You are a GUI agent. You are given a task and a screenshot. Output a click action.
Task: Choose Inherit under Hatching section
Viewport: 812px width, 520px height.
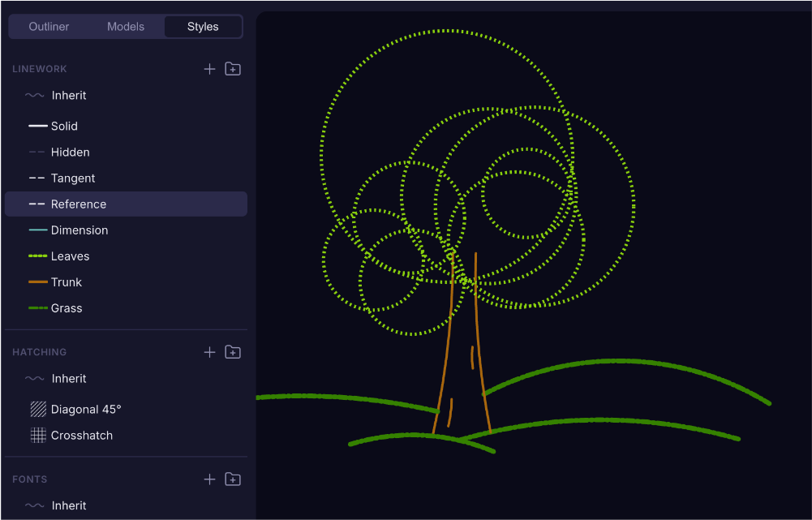click(x=68, y=379)
